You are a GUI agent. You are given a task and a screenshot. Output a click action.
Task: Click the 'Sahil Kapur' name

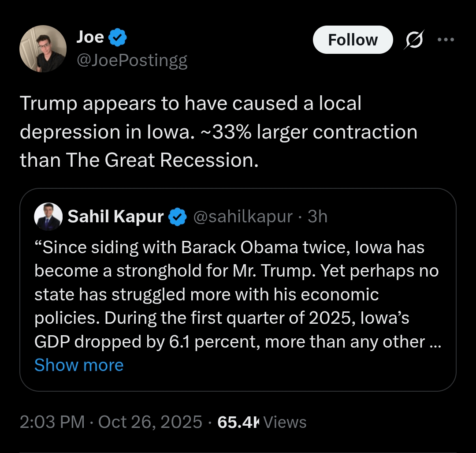tap(115, 217)
